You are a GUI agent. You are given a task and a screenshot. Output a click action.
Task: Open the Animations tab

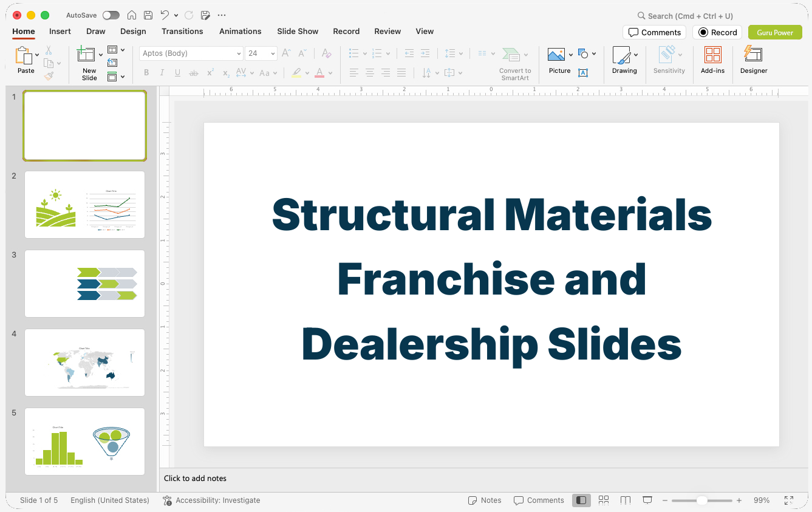pos(241,32)
